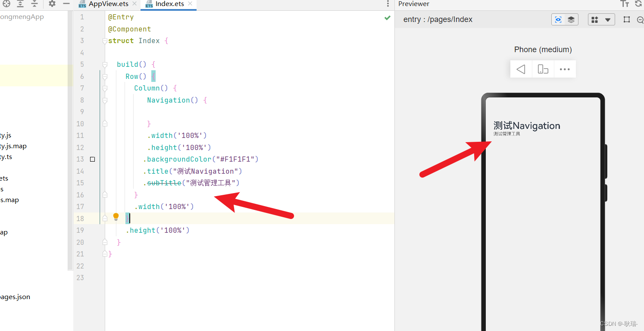Image resolution: width=644 pixels, height=331 pixels.
Task: Select the ages.json file in project tree
Action: pos(15,297)
